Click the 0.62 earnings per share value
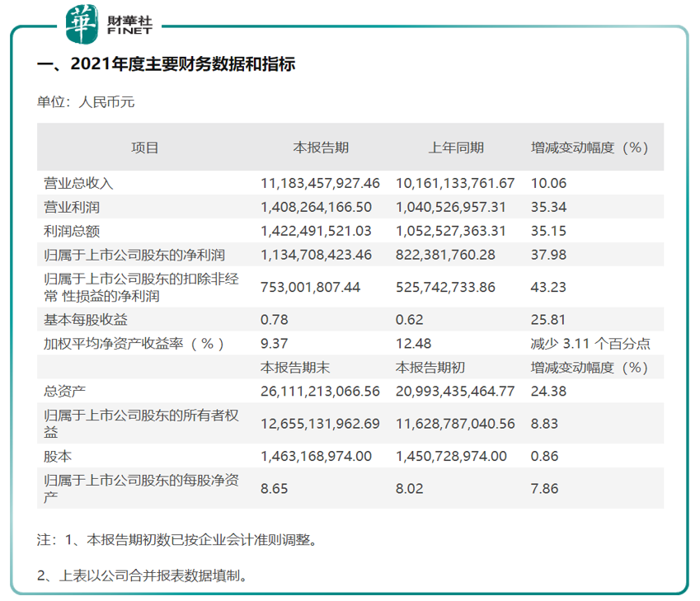The image size is (700, 601). [x=410, y=320]
